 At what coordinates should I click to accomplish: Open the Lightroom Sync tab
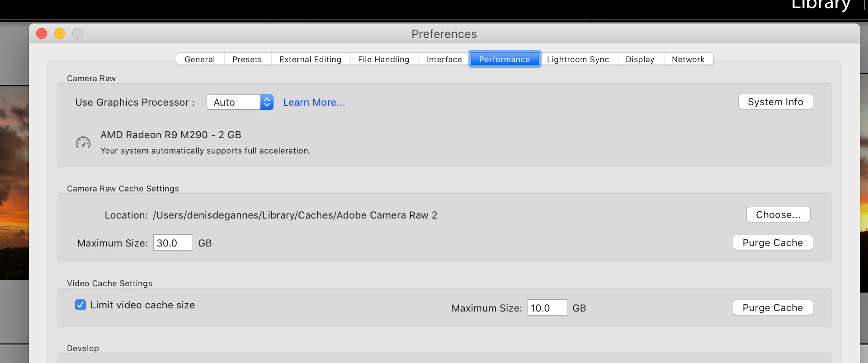(578, 59)
